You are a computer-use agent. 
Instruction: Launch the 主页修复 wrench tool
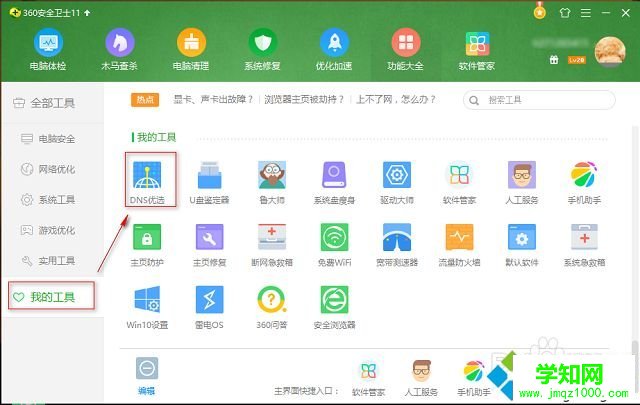coord(209,245)
